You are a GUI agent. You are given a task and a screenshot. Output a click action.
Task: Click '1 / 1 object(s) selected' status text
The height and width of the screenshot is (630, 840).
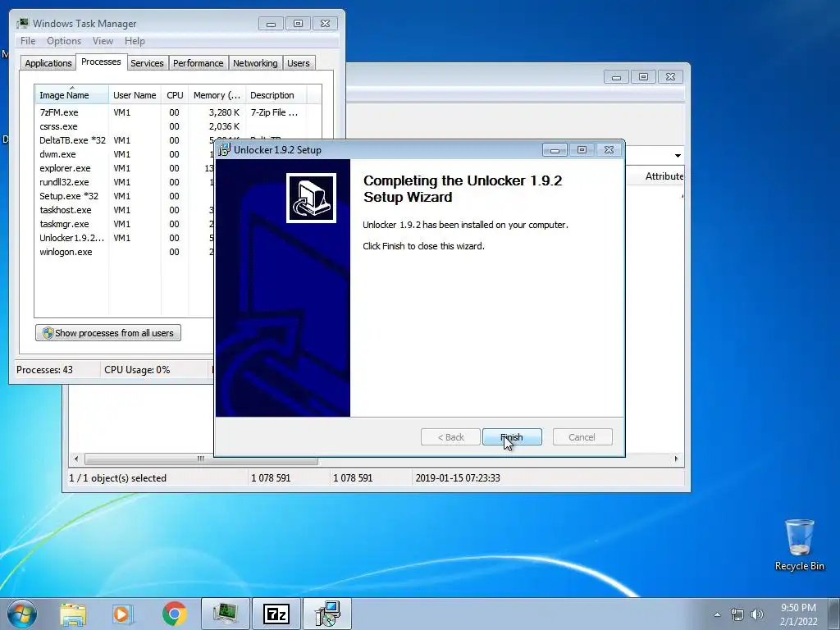tap(117, 478)
